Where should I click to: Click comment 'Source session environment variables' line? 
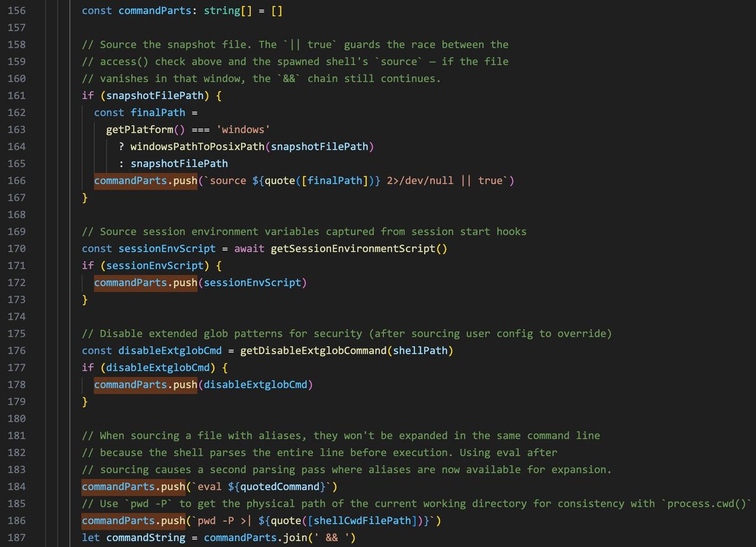click(304, 232)
